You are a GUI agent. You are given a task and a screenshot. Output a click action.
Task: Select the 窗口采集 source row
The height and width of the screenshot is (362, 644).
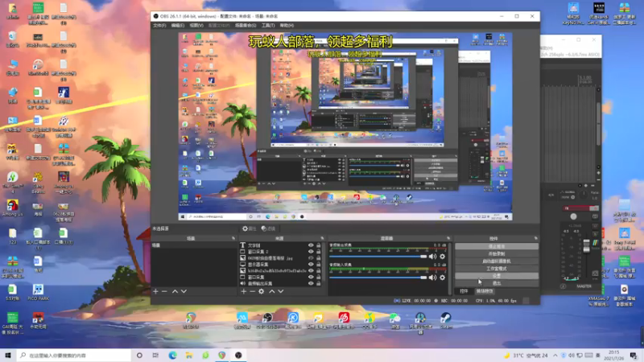[280, 278]
